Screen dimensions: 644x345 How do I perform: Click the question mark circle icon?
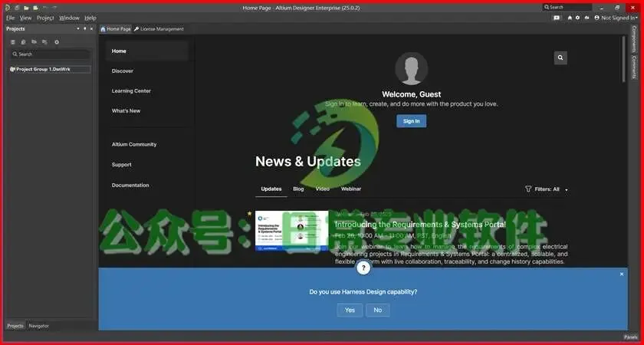(x=363, y=268)
